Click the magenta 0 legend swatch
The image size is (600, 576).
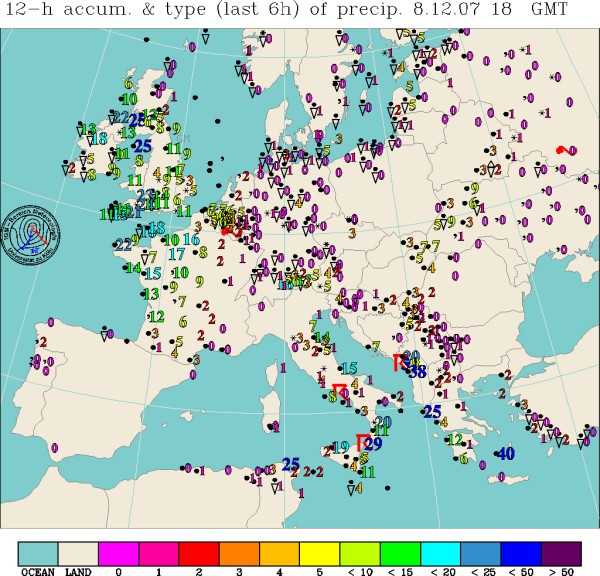[x=118, y=552]
